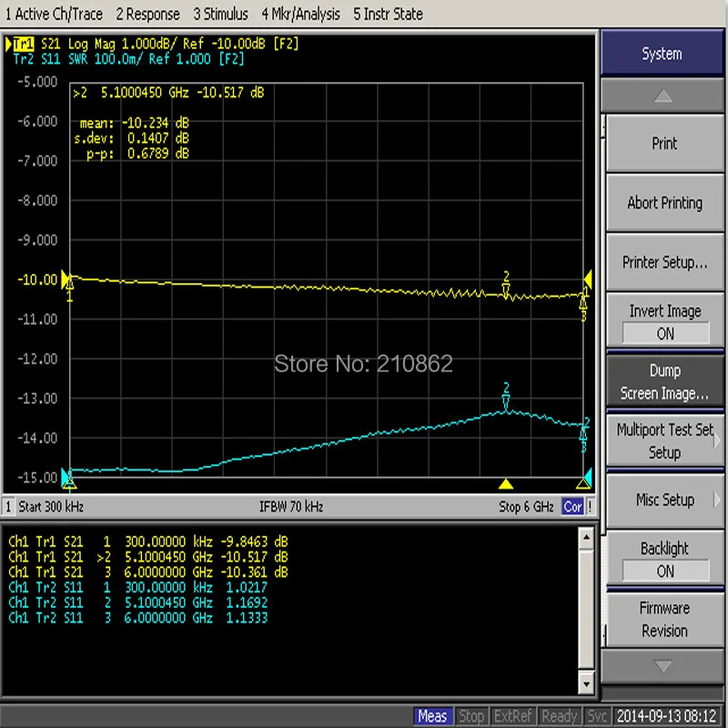Select marker row Tr2 S11 3 1.1333
The image size is (728, 728).
pos(138,618)
